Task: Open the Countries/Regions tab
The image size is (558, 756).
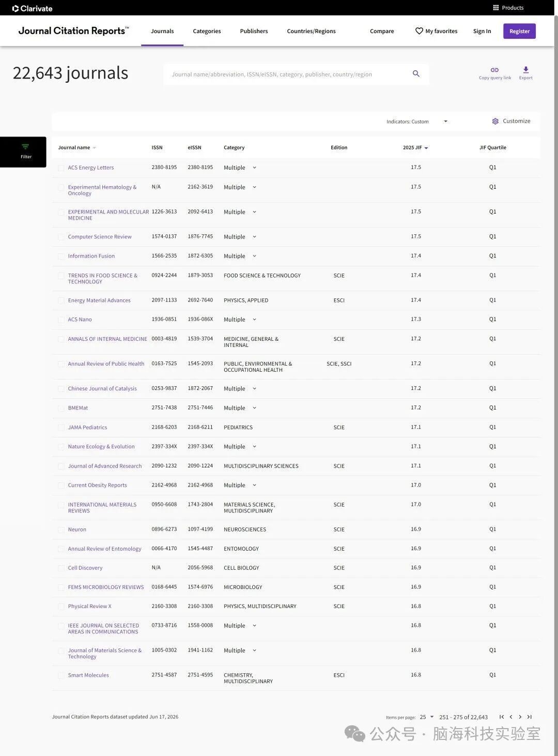Action: point(311,31)
